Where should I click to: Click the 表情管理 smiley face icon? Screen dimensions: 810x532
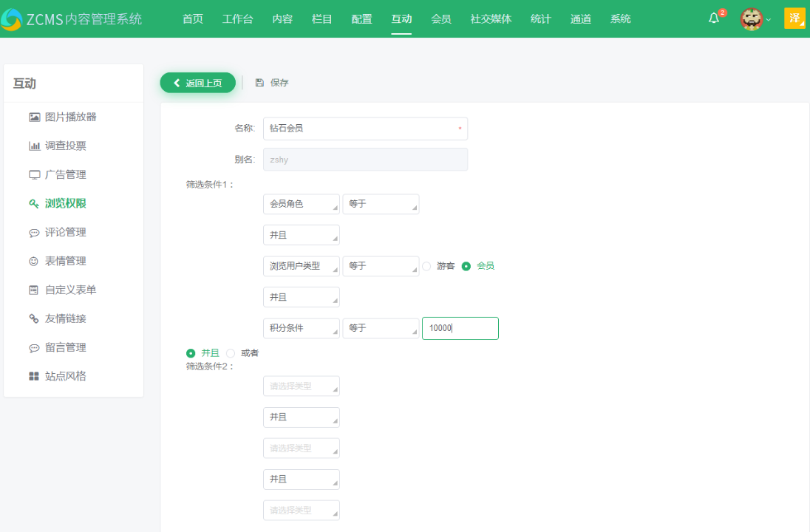(34, 261)
